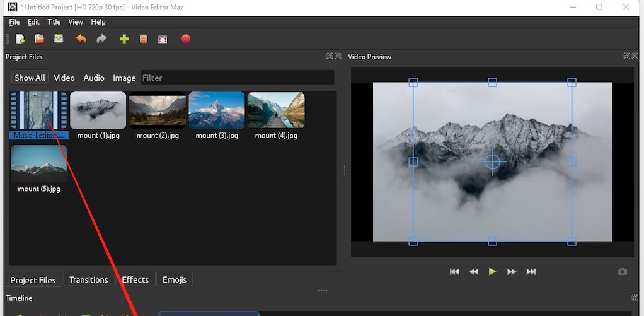Jump to the start of the preview
This screenshot has width=644, height=316.
[x=454, y=272]
